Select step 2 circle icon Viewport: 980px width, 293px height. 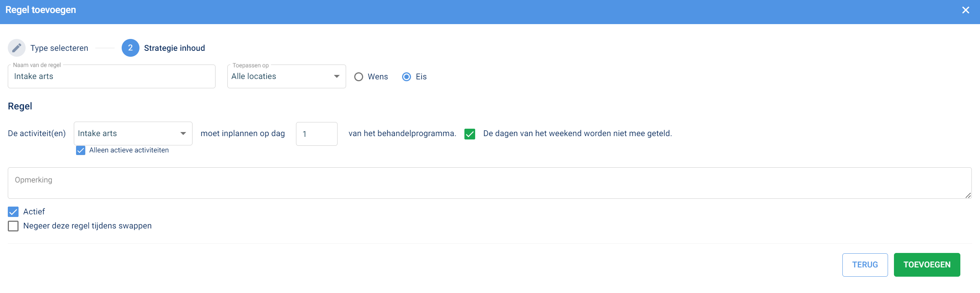pyautogui.click(x=131, y=48)
